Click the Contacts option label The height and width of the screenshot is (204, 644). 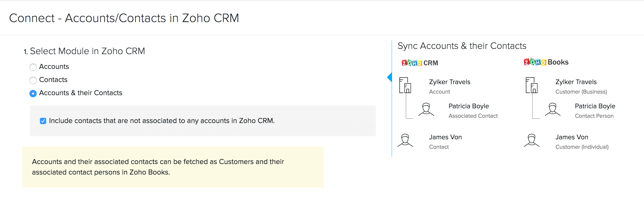(53, 80)
